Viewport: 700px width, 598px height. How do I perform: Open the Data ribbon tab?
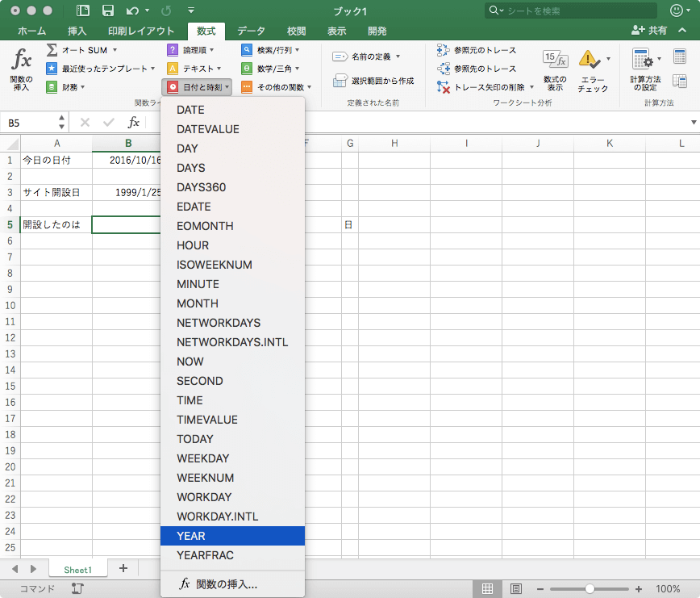[251, 31]
